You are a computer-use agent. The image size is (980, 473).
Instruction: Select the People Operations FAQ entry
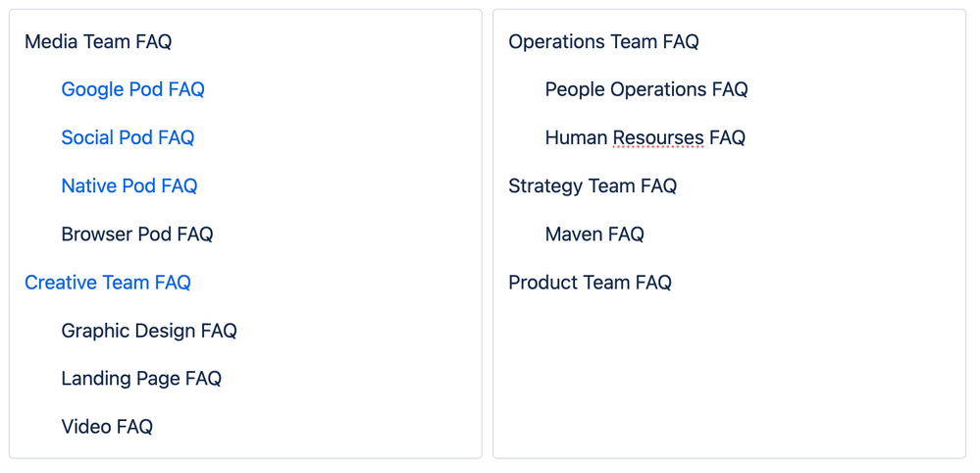point(646,90)
